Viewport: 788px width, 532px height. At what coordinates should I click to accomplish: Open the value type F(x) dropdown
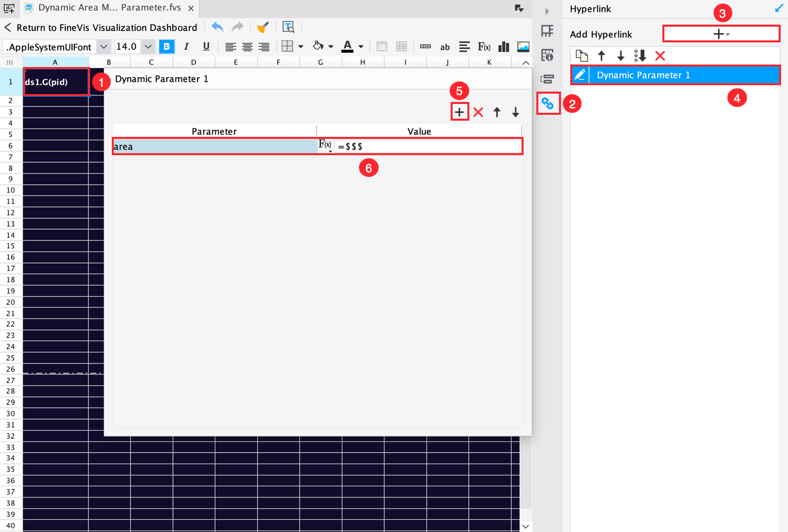326,146
